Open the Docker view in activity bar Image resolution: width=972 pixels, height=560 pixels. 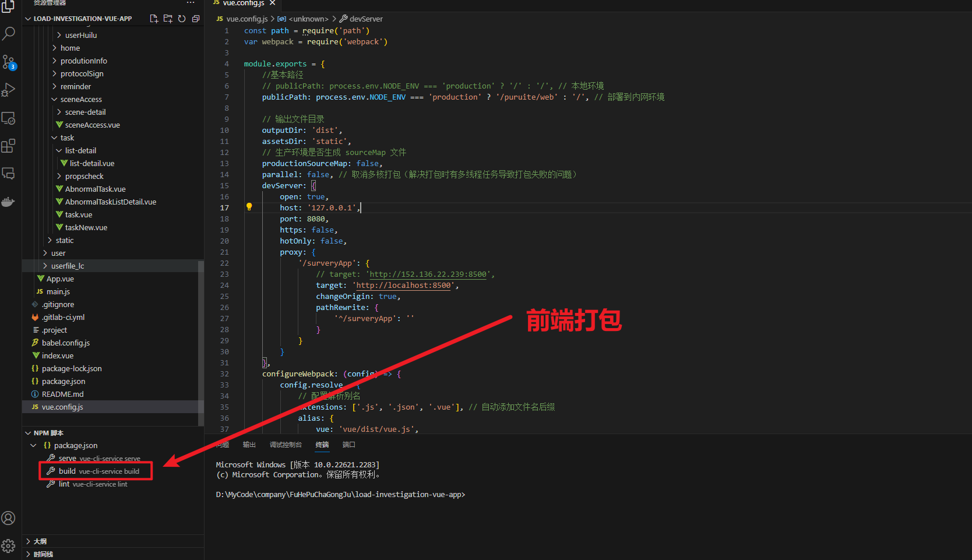click(9, 202)
